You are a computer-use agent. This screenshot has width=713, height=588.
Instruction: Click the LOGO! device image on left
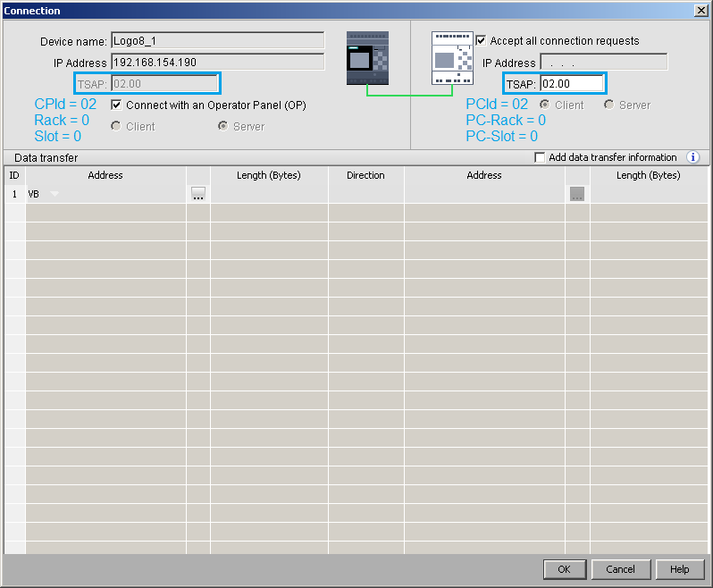tap(367, 58)
